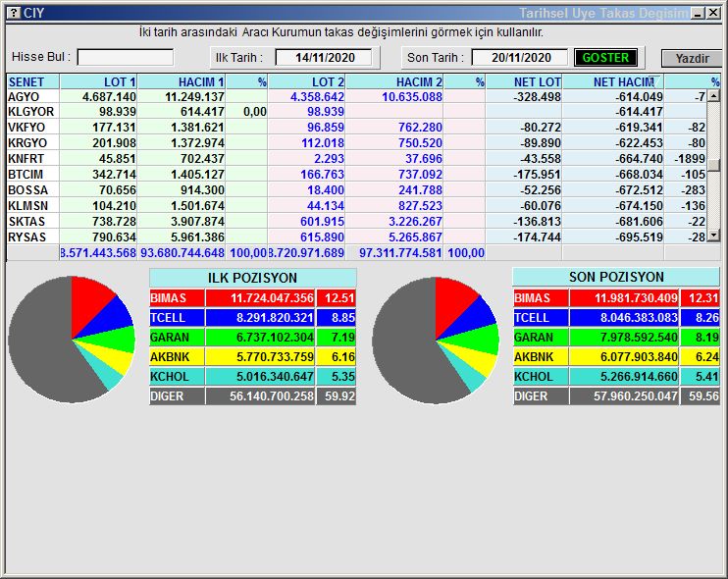Sort by HACIM 2 column header
This screenshot has width=728, height=579.
pos(394,82)
